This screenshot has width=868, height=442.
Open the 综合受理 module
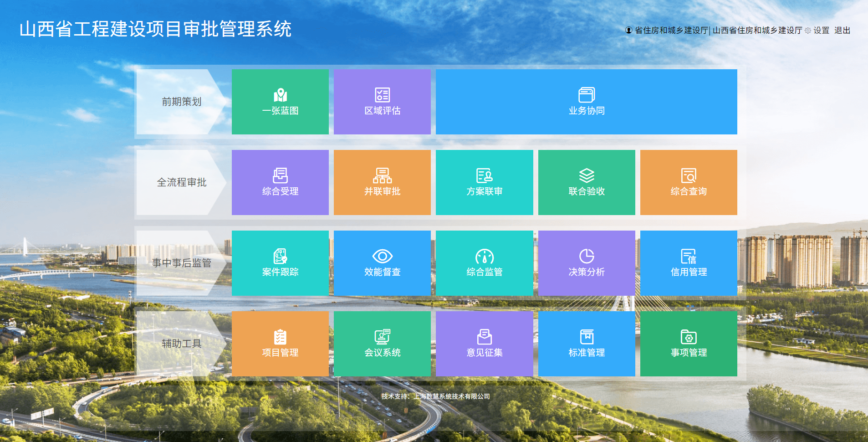pyautogui.click(x=280, y=182)
